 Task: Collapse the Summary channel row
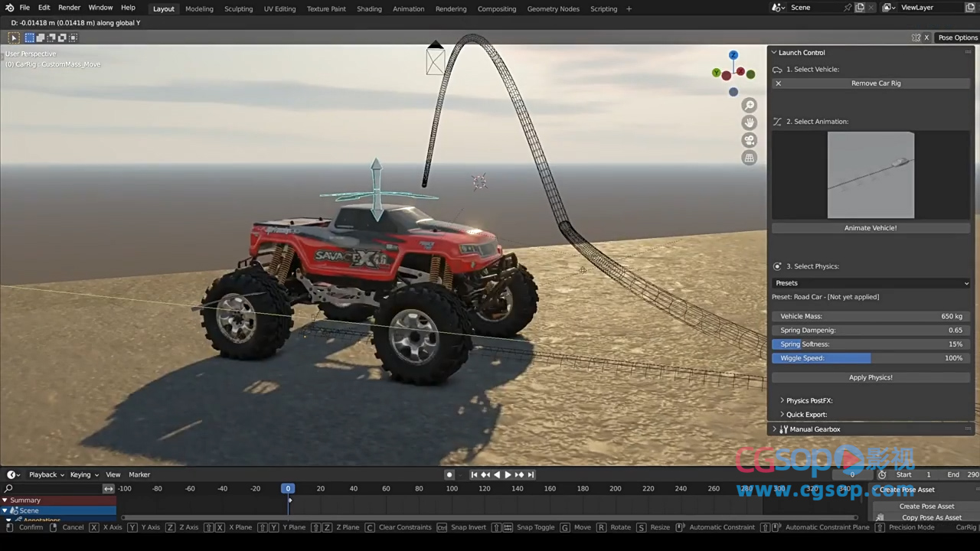[5, 500]
